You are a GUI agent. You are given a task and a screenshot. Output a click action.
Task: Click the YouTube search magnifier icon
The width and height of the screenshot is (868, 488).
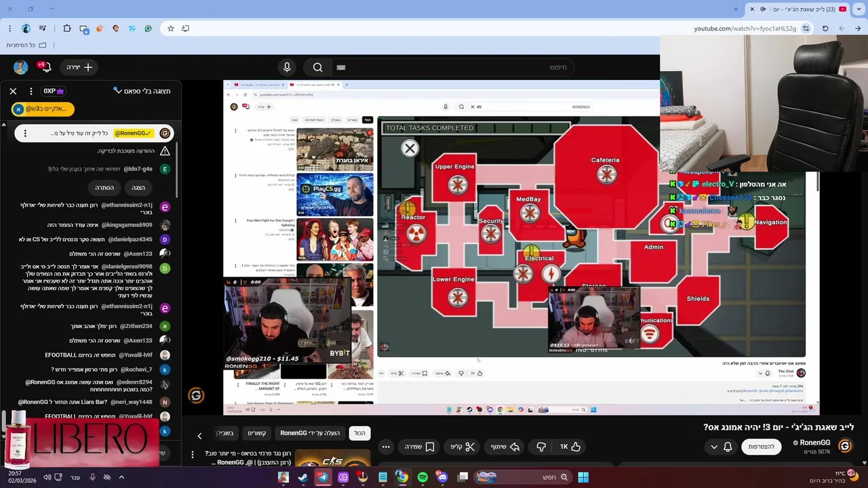click(x=317, y=67)
